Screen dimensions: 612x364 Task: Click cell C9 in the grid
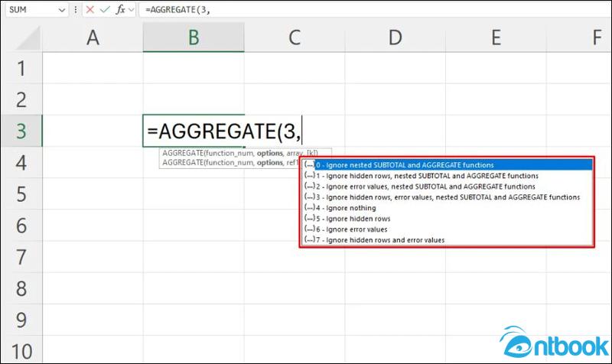point(295,320)
